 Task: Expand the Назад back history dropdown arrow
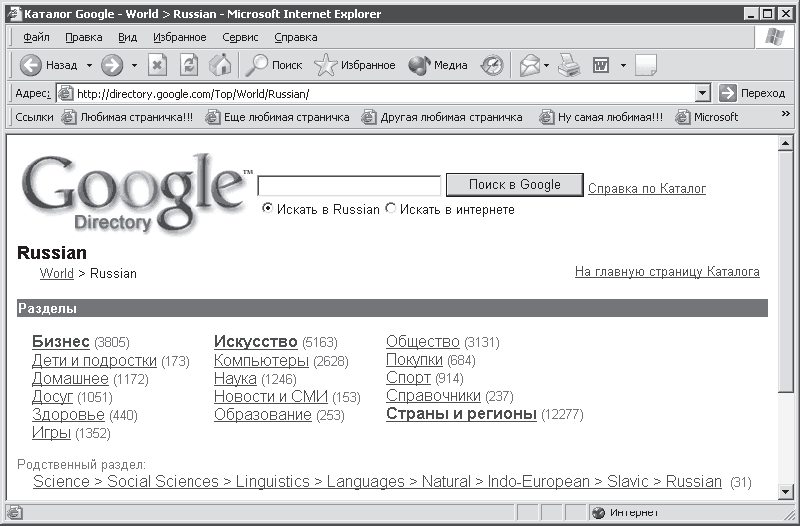pyautogui.click(x=89, y=65)
